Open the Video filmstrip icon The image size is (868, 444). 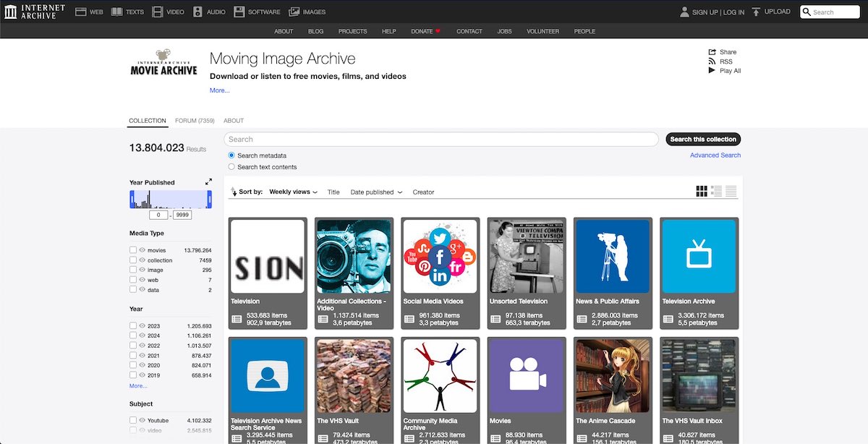[x=157, y=12]
